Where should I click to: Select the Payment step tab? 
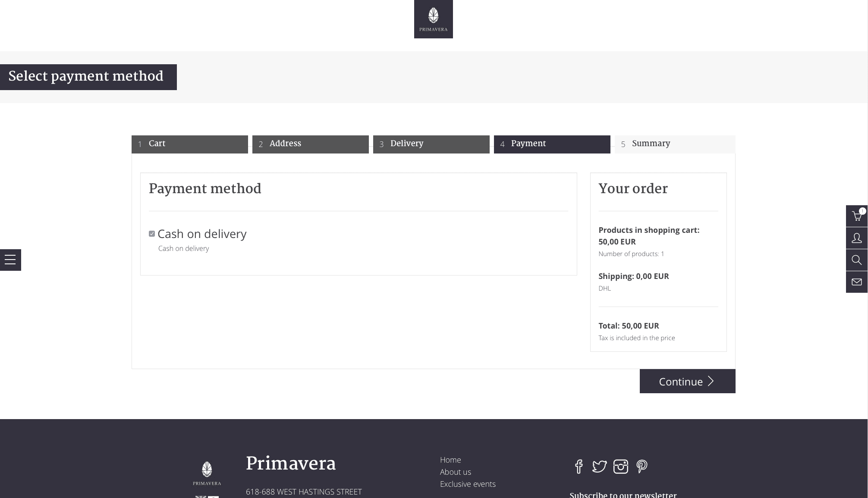tap(552, 144)
